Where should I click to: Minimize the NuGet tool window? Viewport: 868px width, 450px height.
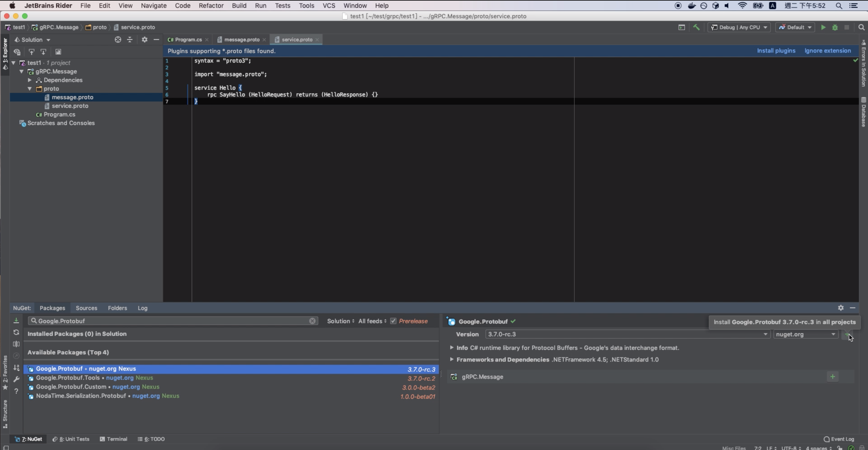(x=853, y=308)
